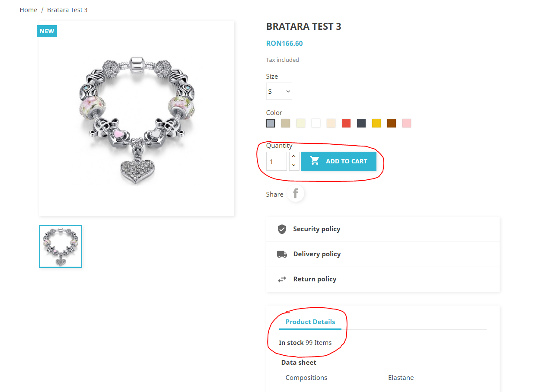Increase quantity with the up arrow
This screenshot has height=392, width=545.
tap(294, 156)
